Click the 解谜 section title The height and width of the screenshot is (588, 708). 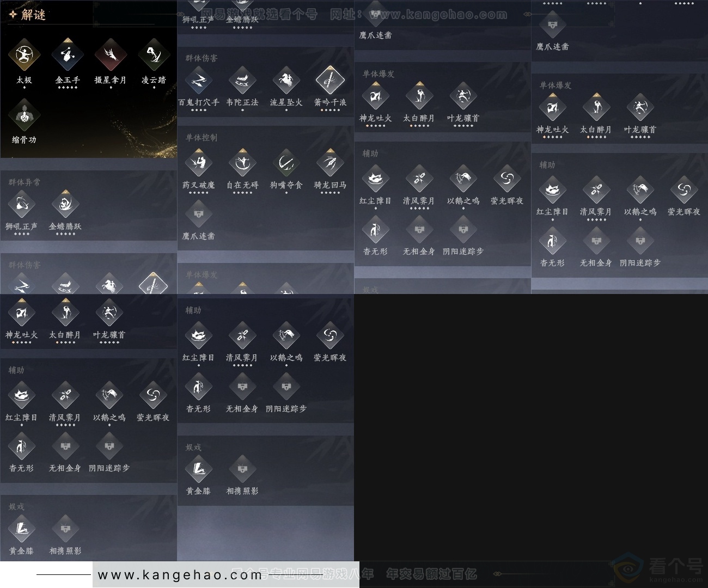[x=33, y=15]
